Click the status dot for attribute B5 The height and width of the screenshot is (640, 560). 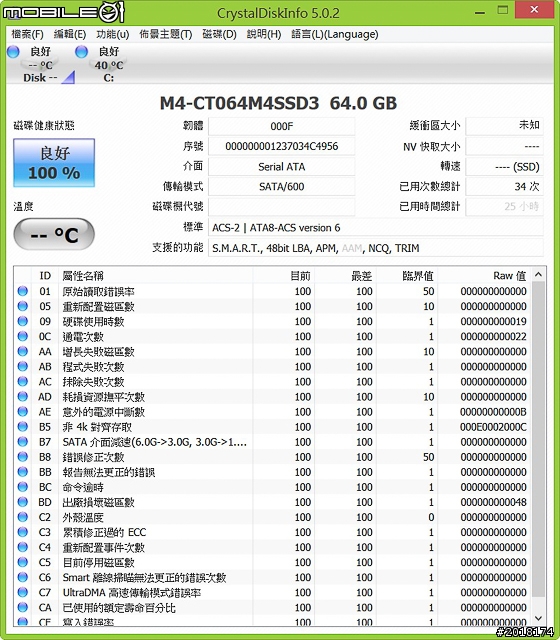click(x=23, y=427)
